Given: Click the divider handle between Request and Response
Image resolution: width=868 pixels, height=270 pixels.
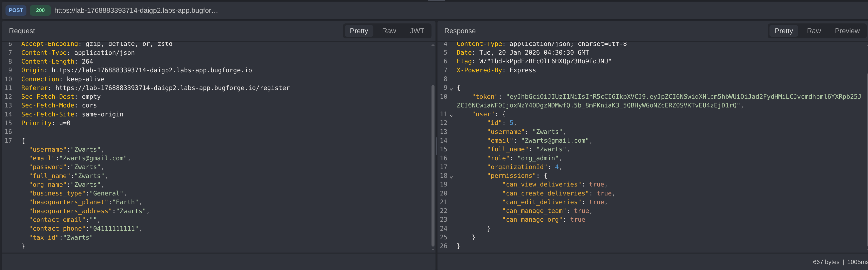Looking at the screenshot, I should tap(436, 145).
